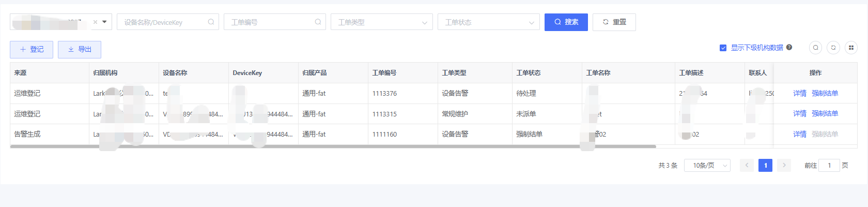Click search icon in 工单编号 field

pos(318,22)
